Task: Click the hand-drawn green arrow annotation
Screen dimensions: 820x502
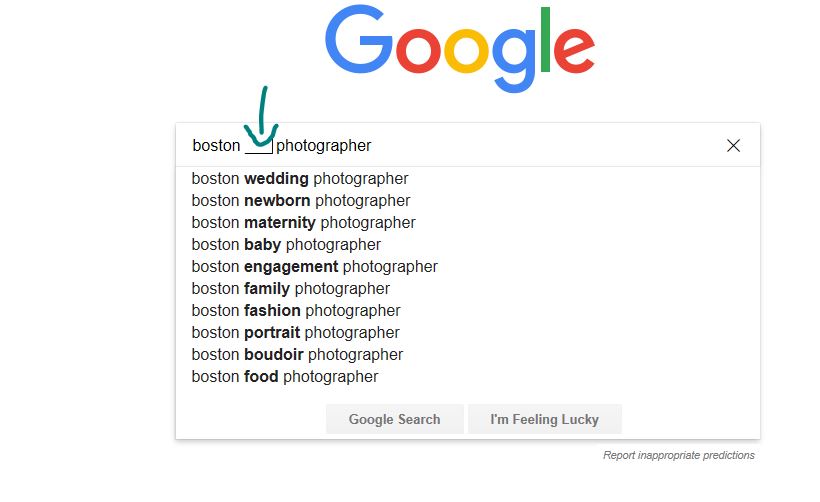Action: pos(261,117)
